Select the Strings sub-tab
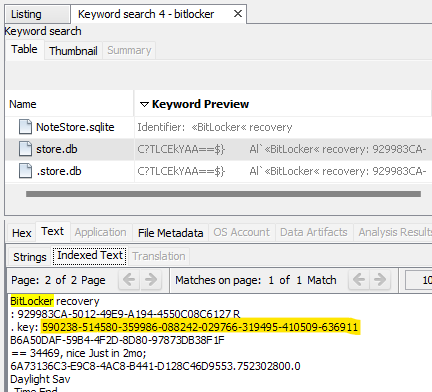 tap(30, 257)
